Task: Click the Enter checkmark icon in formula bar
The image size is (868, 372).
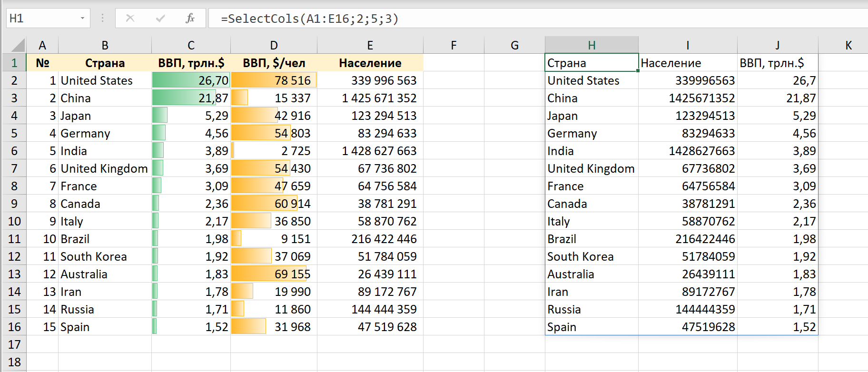Action: click(x=160, y=19)
